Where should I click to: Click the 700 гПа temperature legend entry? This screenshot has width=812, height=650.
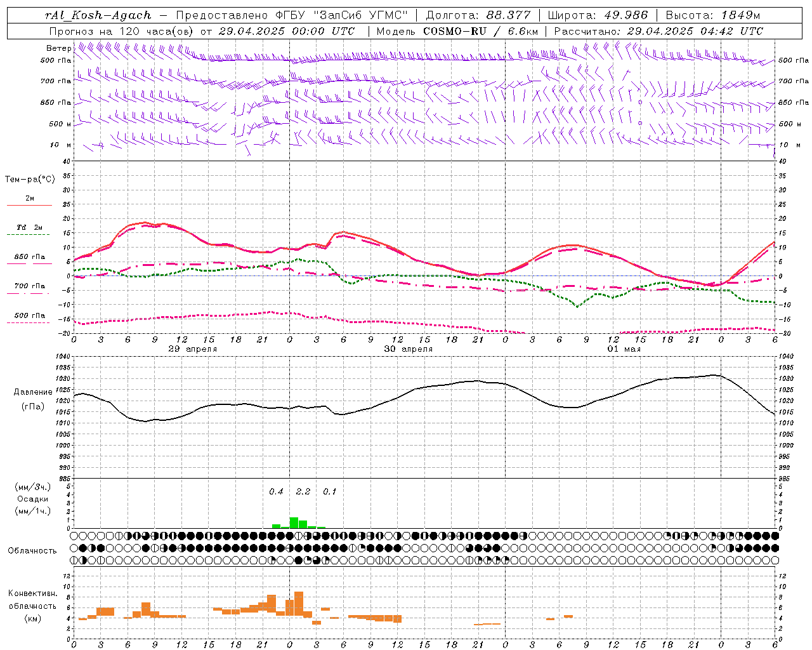click(x=29, y=286)
